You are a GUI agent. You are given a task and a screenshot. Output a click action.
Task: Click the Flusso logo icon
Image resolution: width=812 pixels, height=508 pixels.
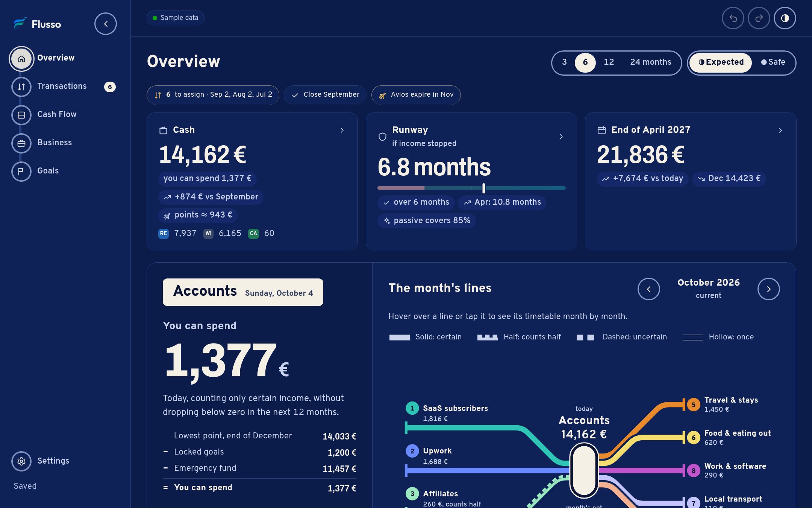coord(20,24)
